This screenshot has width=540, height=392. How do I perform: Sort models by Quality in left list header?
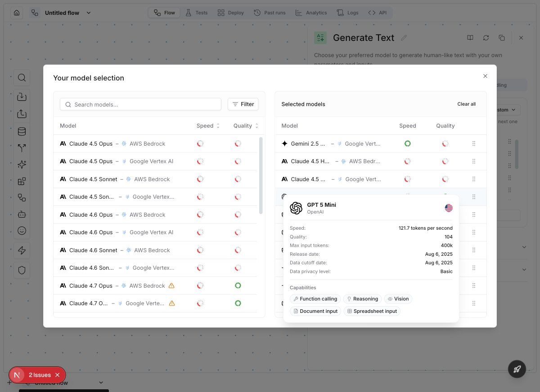(x=246, y=126)
